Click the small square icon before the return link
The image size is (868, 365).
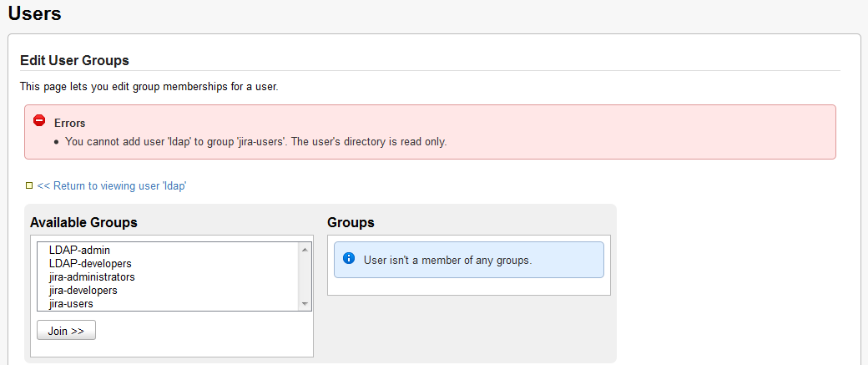coord(29,185)
